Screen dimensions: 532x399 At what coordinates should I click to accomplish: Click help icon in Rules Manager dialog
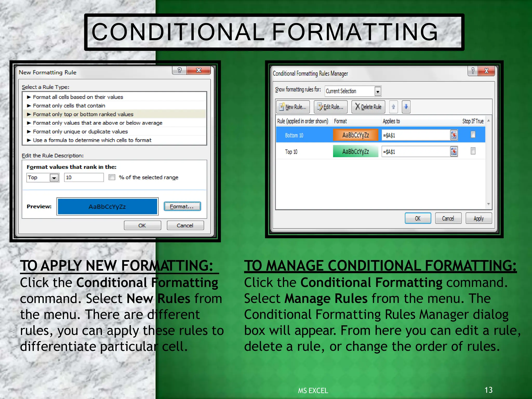[x=473, y=71]
